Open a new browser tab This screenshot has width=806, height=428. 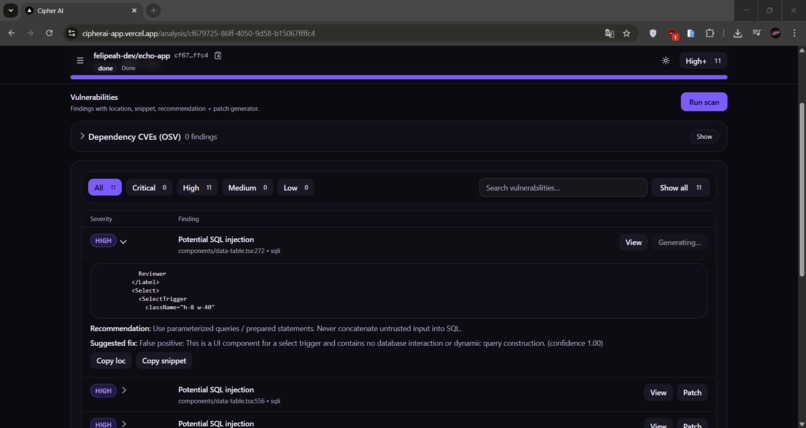click(153, 10)
